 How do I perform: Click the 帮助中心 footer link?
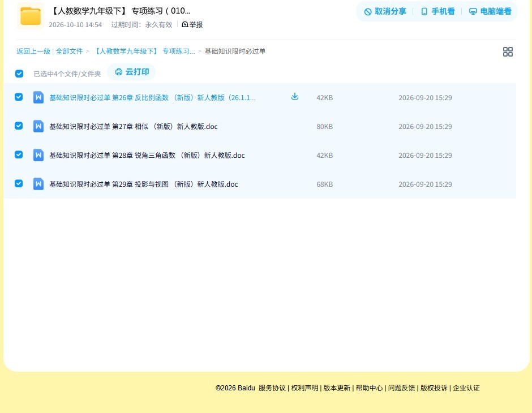(x=369, y=388)
